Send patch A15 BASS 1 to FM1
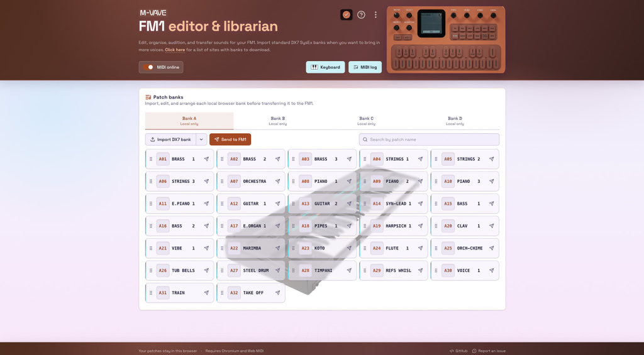Image resolution: width=644 pixels, height=355 pixels. [492, 204]
